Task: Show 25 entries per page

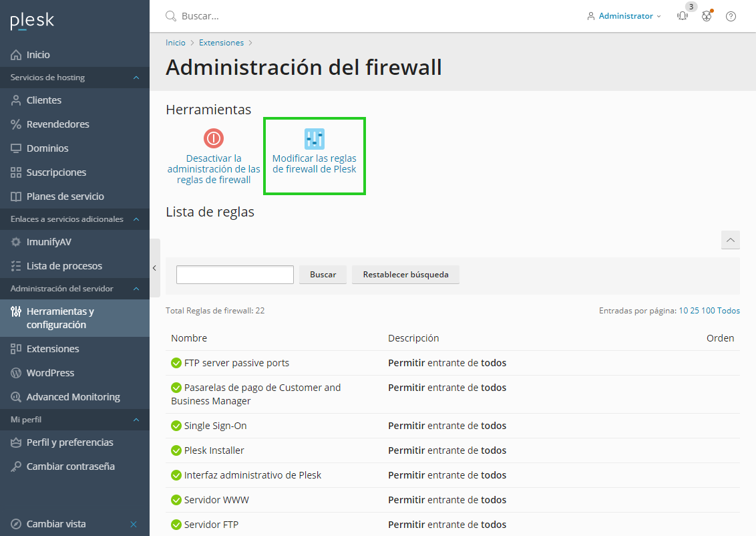Action: [x=695, y=311]
